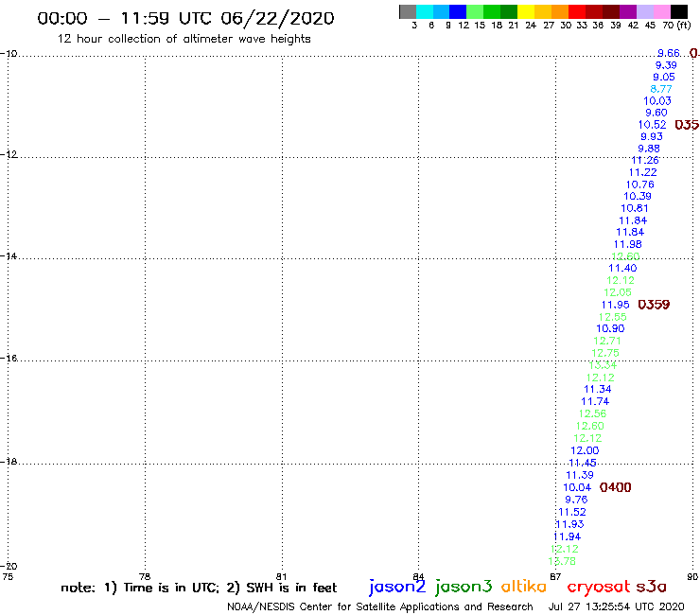
Task: Click the jason3 satellite legend label
Action: 464,587
